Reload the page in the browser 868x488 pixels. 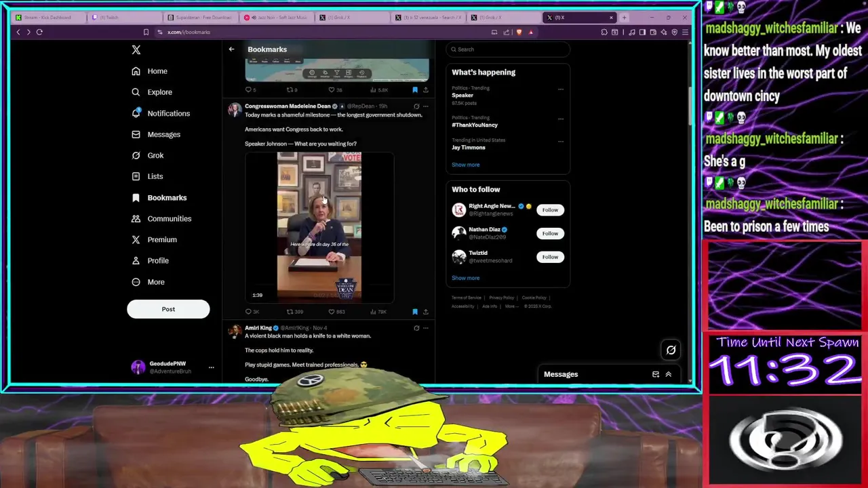coord(39,32)
